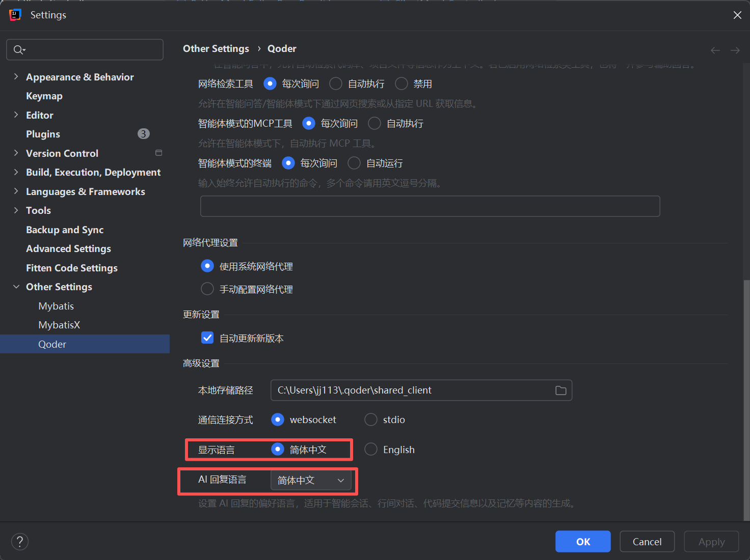Click the folder browse icon for local storage path
The image size is (750, 560).
pyautogui.click(x=560, y=390)
